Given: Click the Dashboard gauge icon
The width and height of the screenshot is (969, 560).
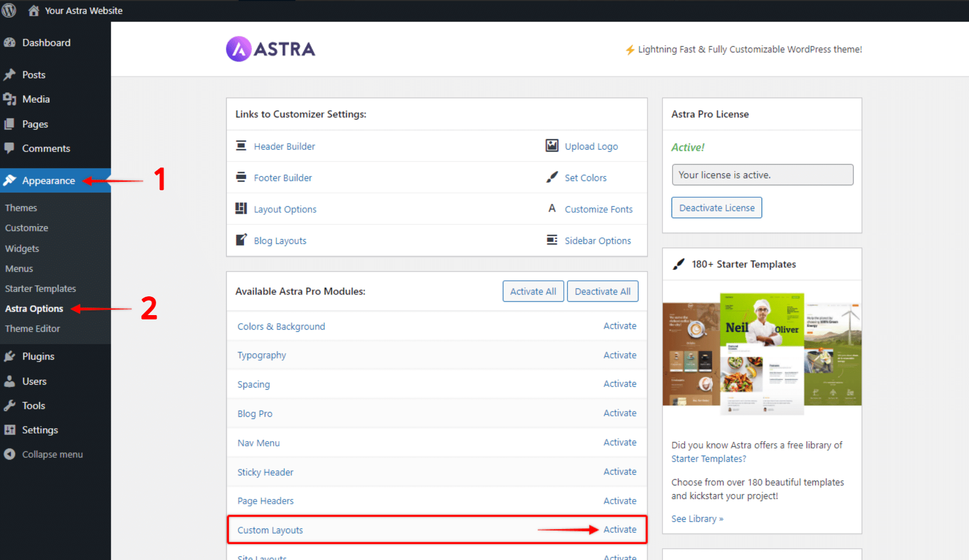Looking at the screenshot, I should [x=10, y=43].
